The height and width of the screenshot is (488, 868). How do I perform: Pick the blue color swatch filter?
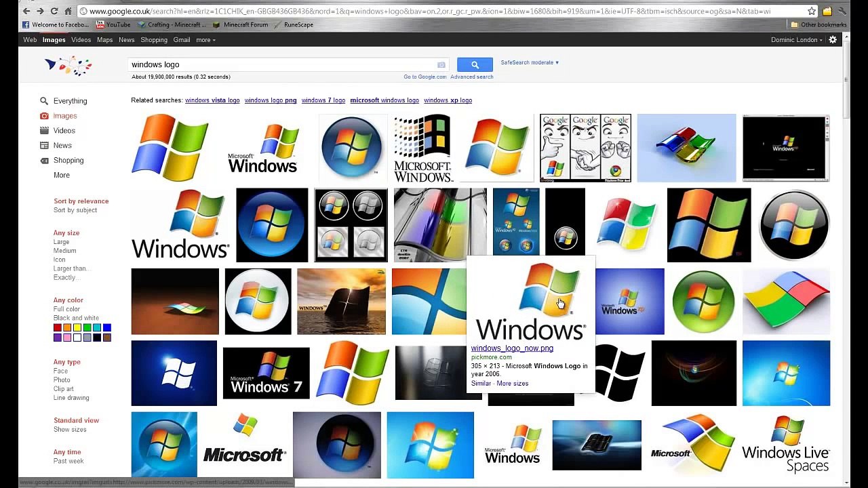[107, 328]
